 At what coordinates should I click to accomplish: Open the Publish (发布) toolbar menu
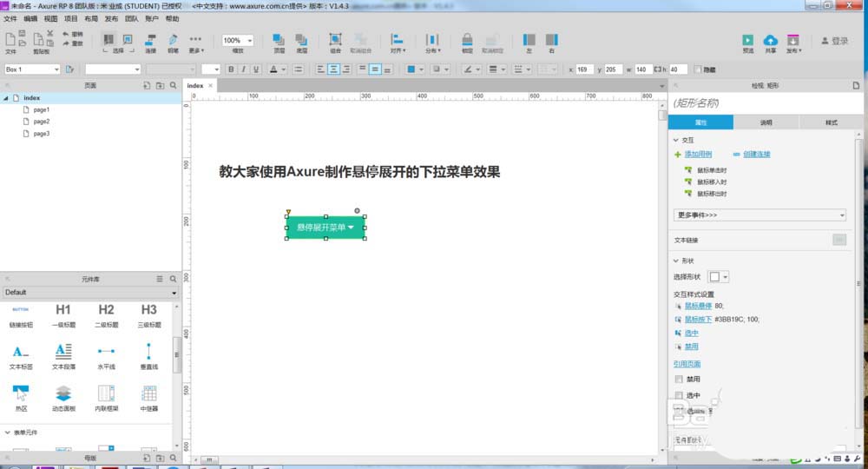pyautogui.click(x=793, y=43)
